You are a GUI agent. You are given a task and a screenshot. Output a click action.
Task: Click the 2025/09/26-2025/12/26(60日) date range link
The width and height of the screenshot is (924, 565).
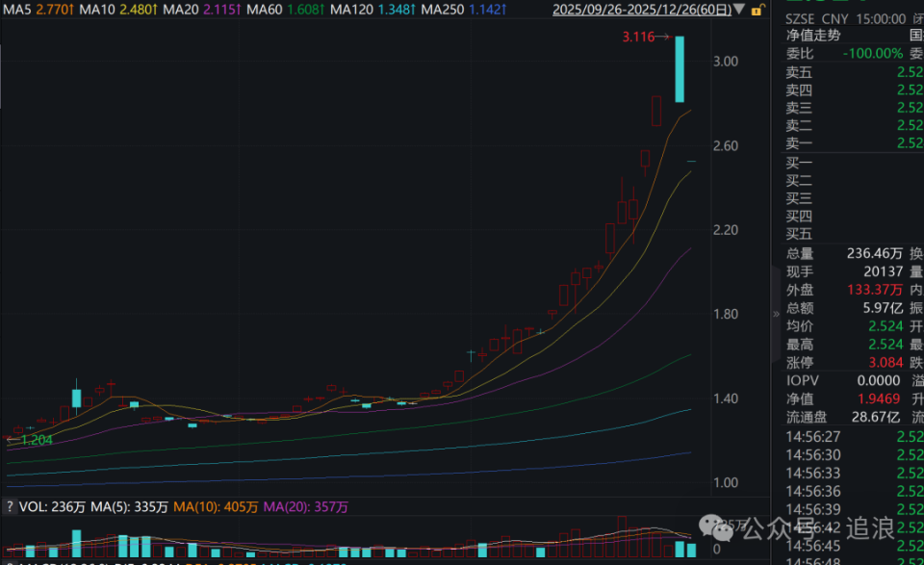click(x=642, y=10)
